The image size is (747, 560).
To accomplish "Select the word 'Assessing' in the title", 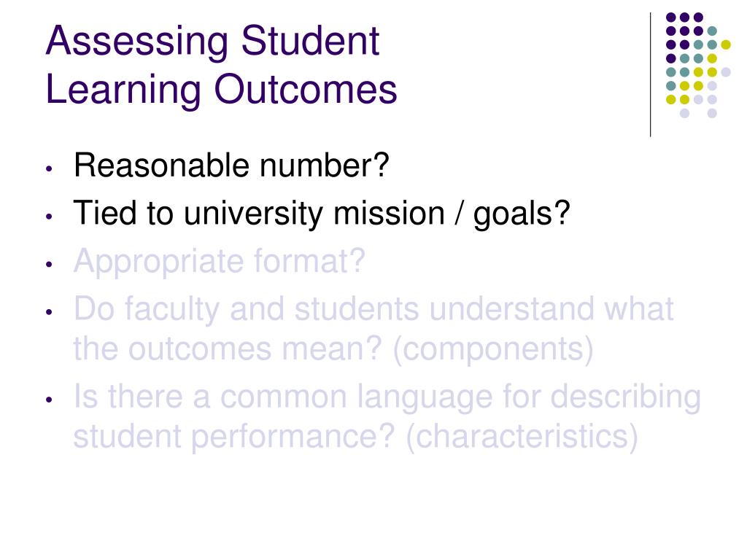I will pyautogui.click(x=137, y=43).
